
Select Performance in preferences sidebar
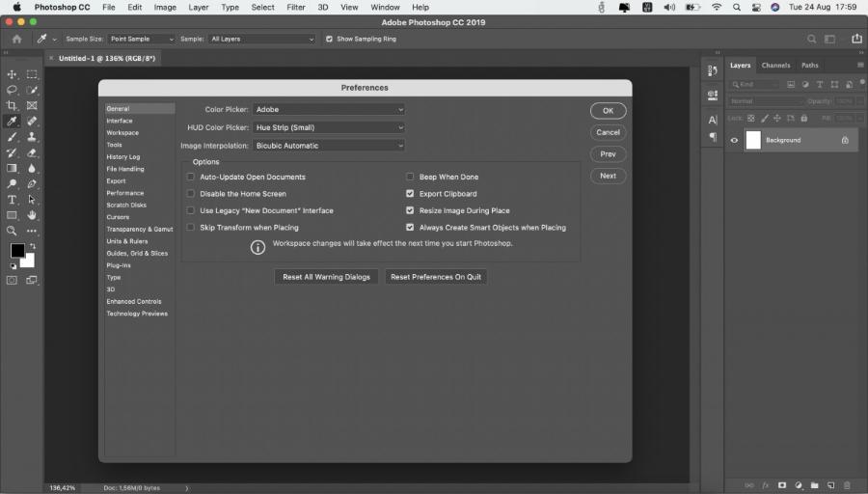[124, 193]
